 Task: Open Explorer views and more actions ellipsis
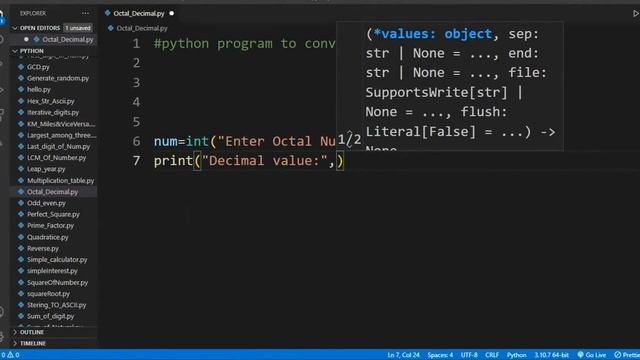pyautogui.click(x=85, y=13)
